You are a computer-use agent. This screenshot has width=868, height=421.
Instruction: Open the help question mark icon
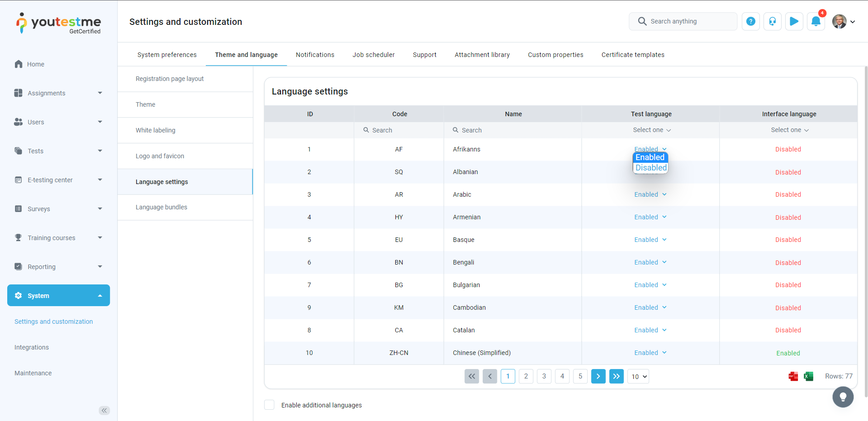pyautogui.click(x=750, y=21)
